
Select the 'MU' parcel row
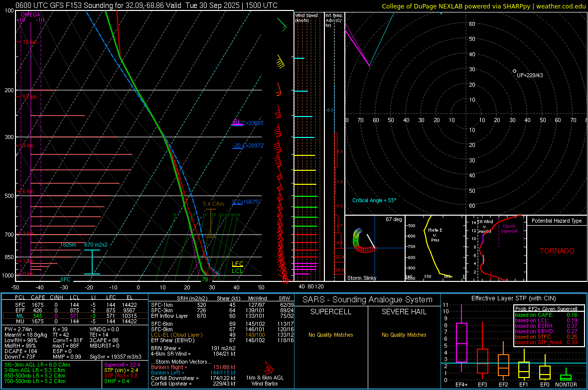coord(75,321)
